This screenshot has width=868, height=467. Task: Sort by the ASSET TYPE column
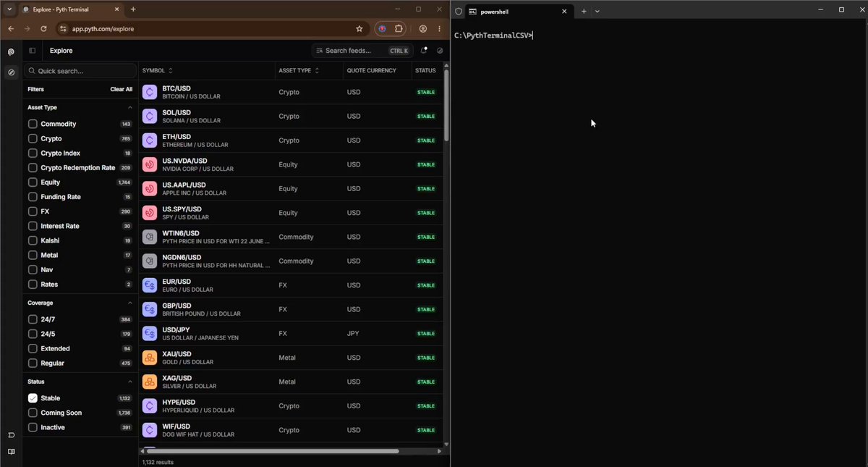pyautogui.click(x=299, y=70)
